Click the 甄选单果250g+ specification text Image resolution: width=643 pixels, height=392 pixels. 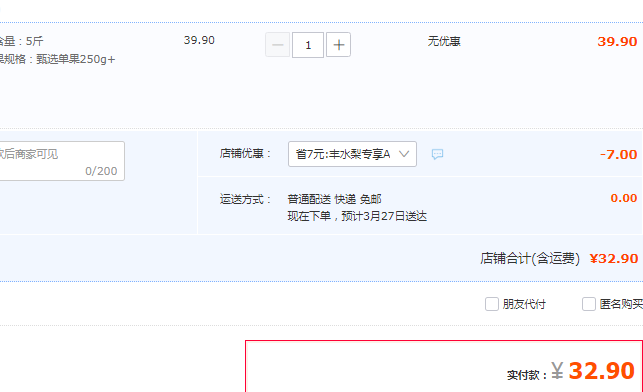tap(76, 59)
